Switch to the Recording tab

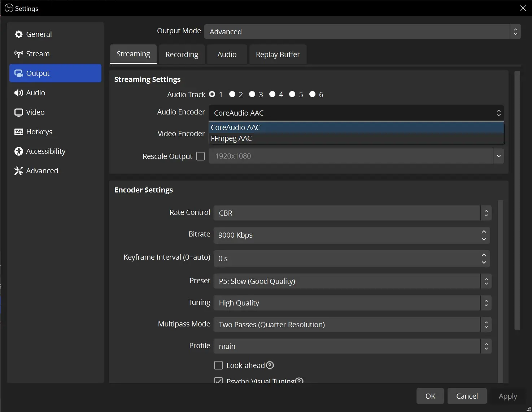(x=182, y=55)
